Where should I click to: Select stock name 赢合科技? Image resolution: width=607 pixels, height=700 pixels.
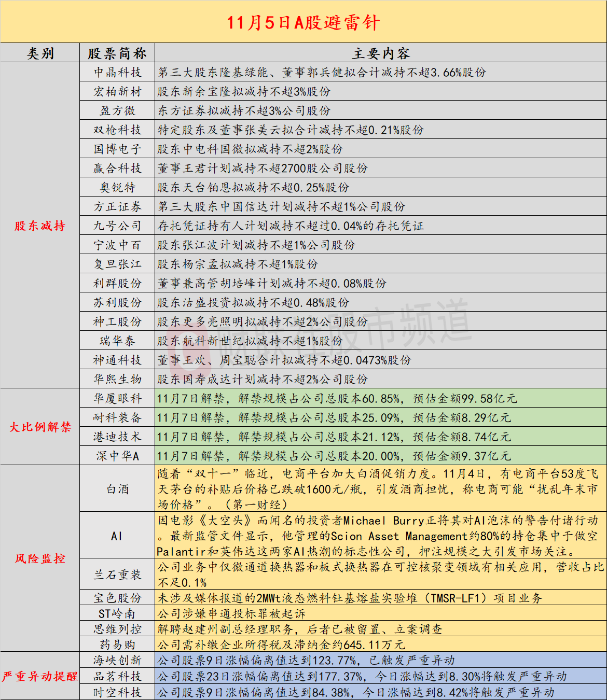117,168
